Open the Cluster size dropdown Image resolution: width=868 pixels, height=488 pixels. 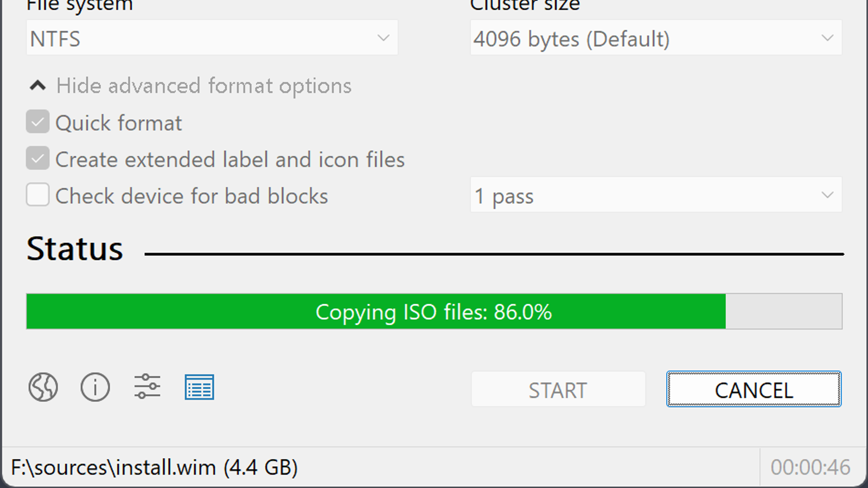pyautogui.click(x=655, y=38)
